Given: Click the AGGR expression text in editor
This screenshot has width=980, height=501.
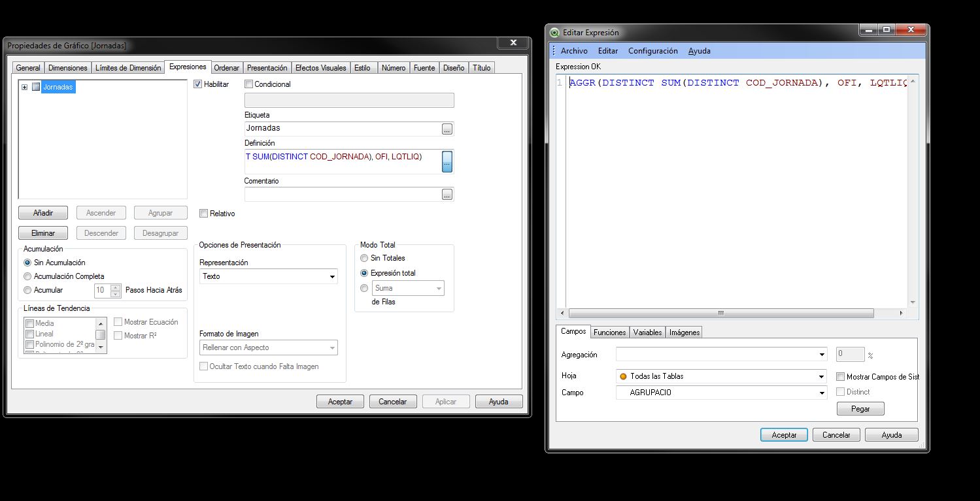Looking at the screenshot, I should [x=738, y=83].
